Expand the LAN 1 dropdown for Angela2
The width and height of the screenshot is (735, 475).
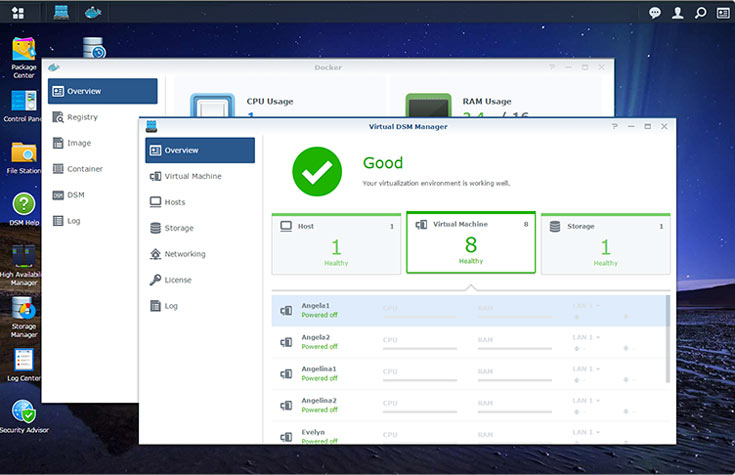pos(587,338)
